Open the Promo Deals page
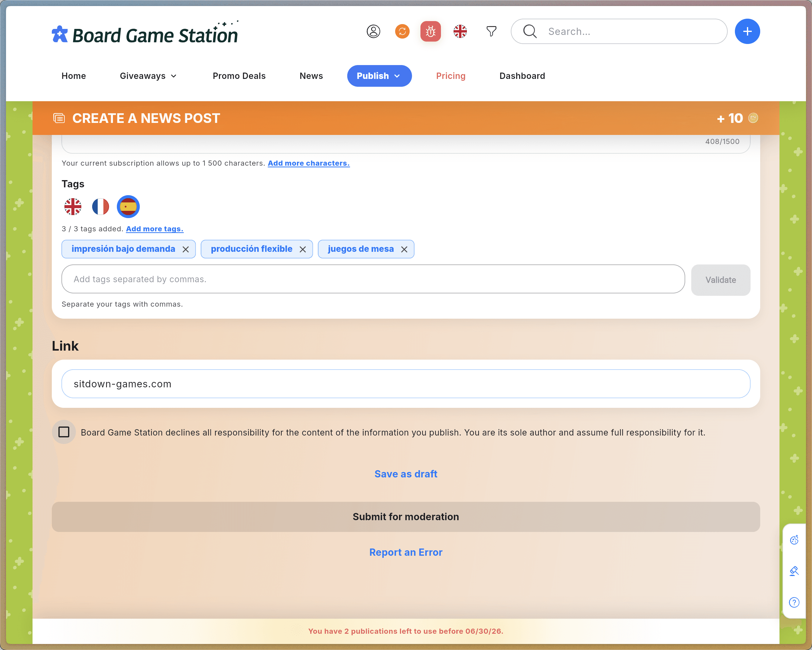This screenshot has width=812, height=650. (239, 76)
